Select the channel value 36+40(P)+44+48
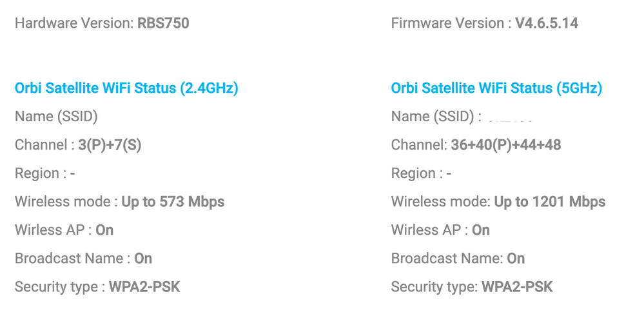This screenshot has width=644, height=314. coord(505,145)
